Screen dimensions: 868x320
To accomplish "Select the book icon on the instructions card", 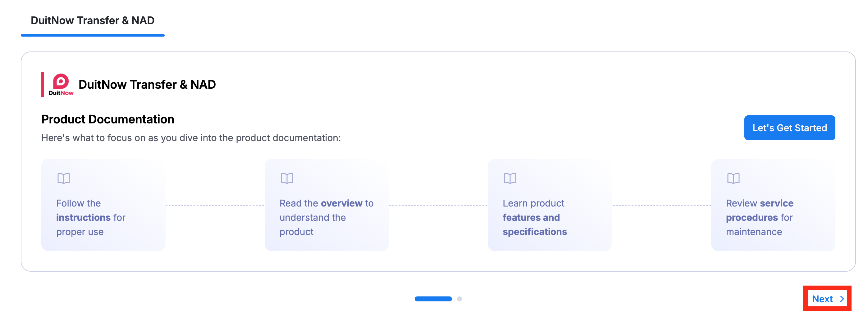I will coord(64,178).
